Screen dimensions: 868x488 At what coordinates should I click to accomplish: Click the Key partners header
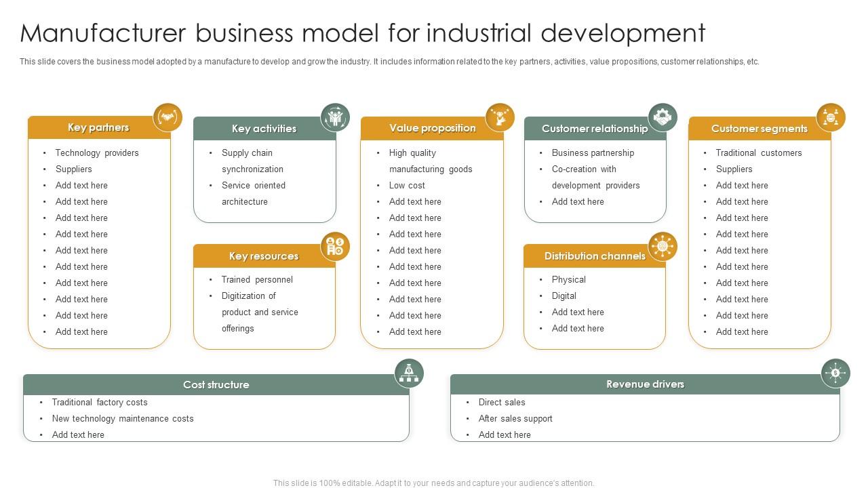pyautogui.click(x=98, y=127)
